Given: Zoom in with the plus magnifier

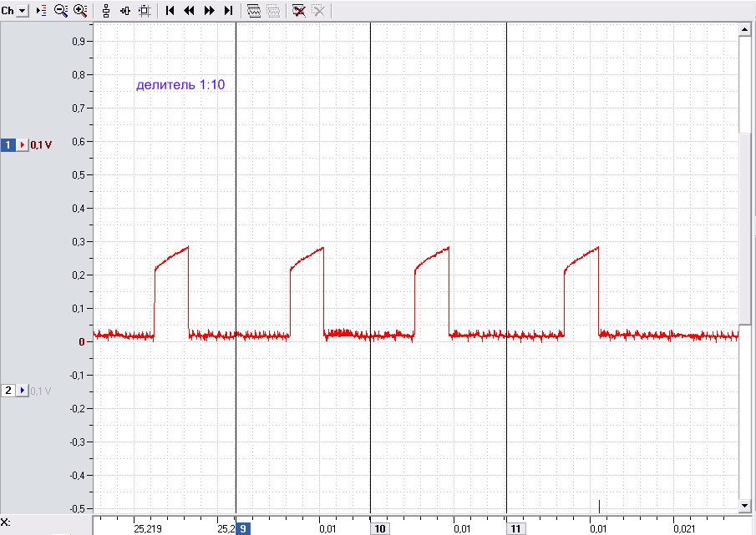Looking at the screenshot, I should point(80,11).
